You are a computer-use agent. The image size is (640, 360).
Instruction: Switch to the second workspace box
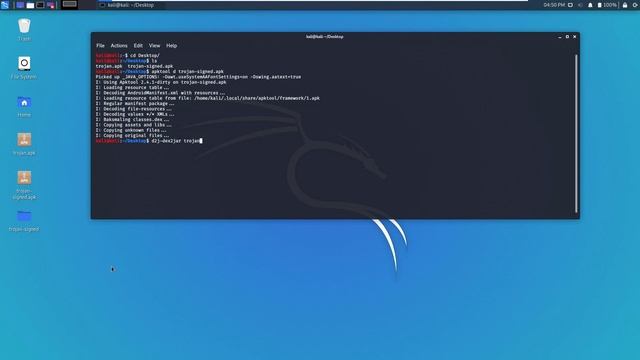tap(86, 4)
